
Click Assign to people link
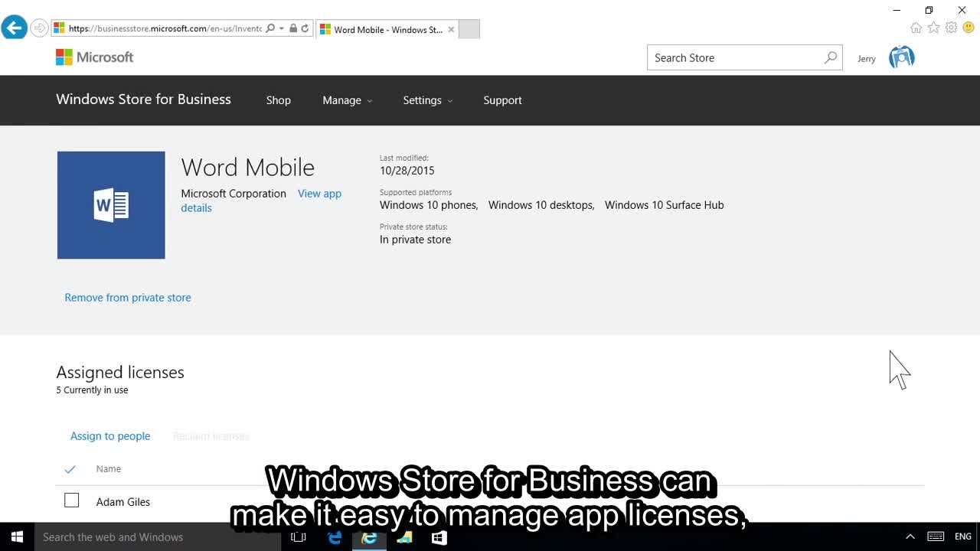[110, 436]
